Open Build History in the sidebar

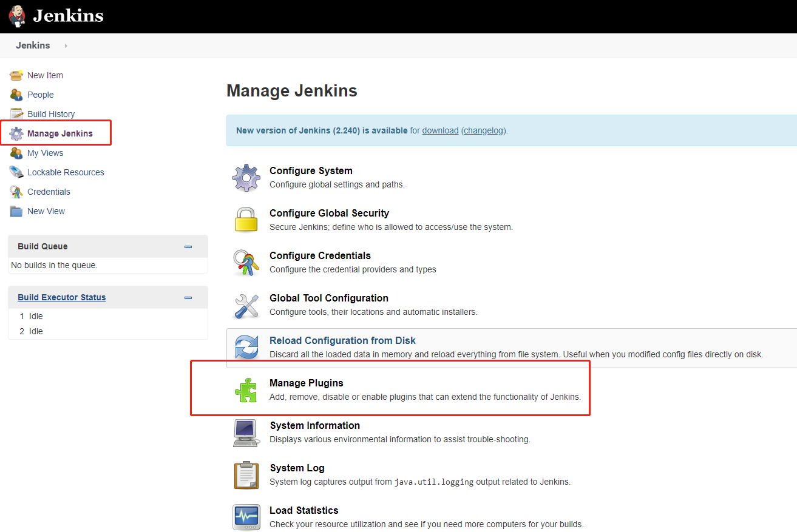[x=51, y=114]
